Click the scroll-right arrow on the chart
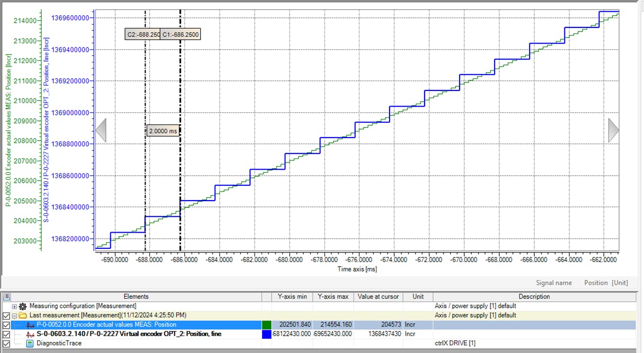The image size is (644, 353). 614,131
